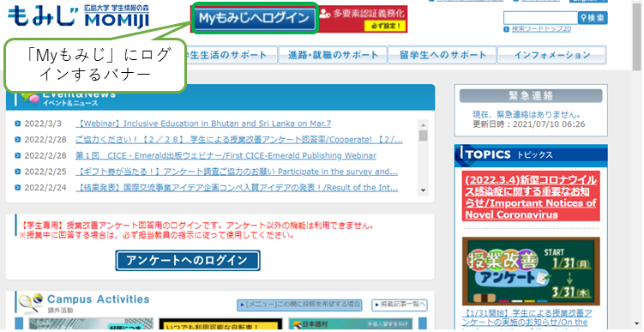Open the red Novel Coronavirus notice link
Viewport: 644px width, 332px height.
(x=531, y=196)
